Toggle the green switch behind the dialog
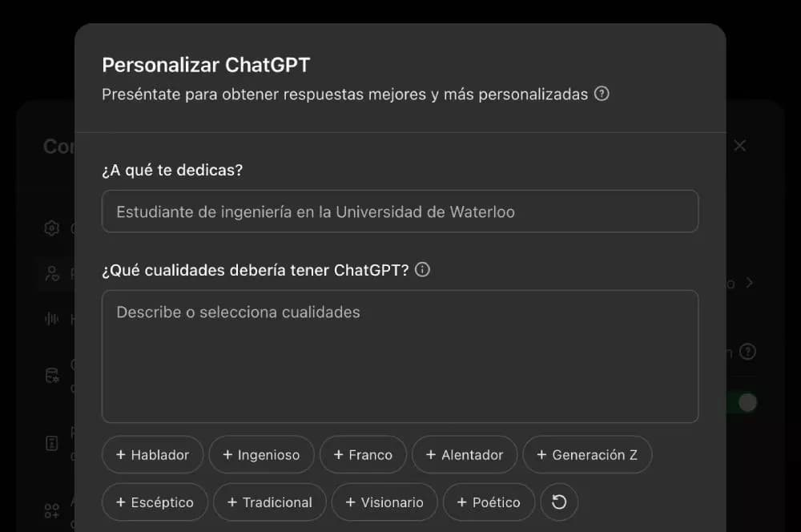The height and width of the screenshot is (532, 801). coord(742,402)
